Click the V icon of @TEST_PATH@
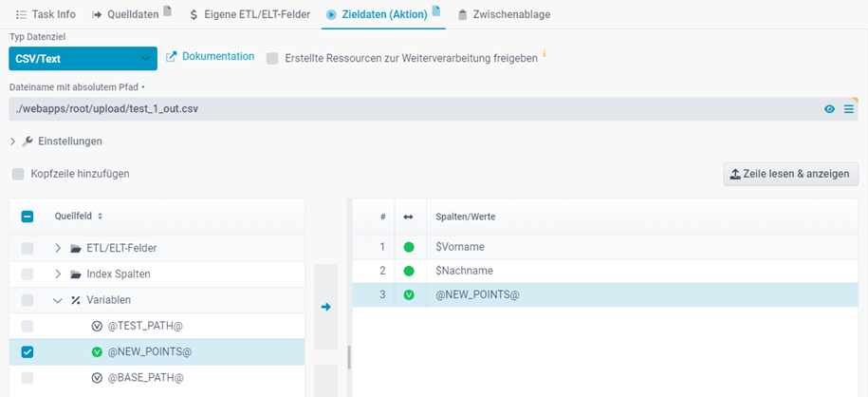The image size is (868, 397). (97, 326)
